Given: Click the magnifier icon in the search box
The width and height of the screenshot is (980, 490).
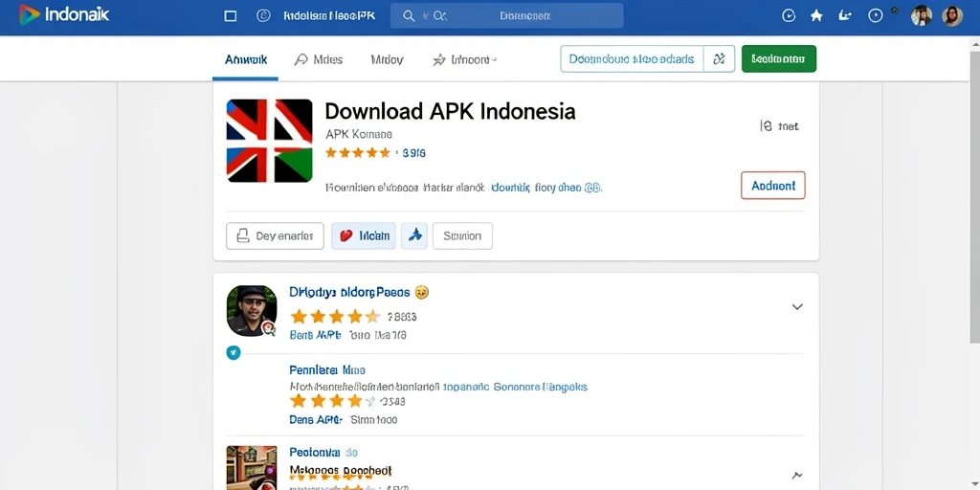Looking at the screenshot, I should pyautogui.click(x=409, y=16).
